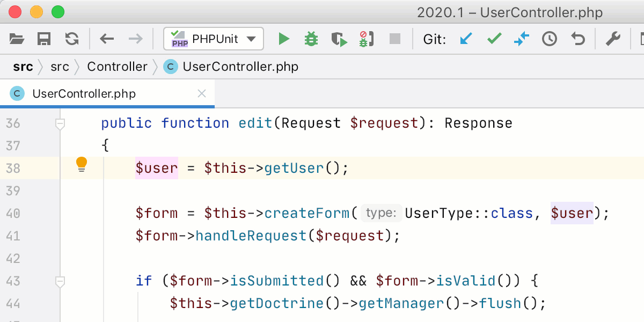Push commits with the Git push icon

(x=521, y=38)
